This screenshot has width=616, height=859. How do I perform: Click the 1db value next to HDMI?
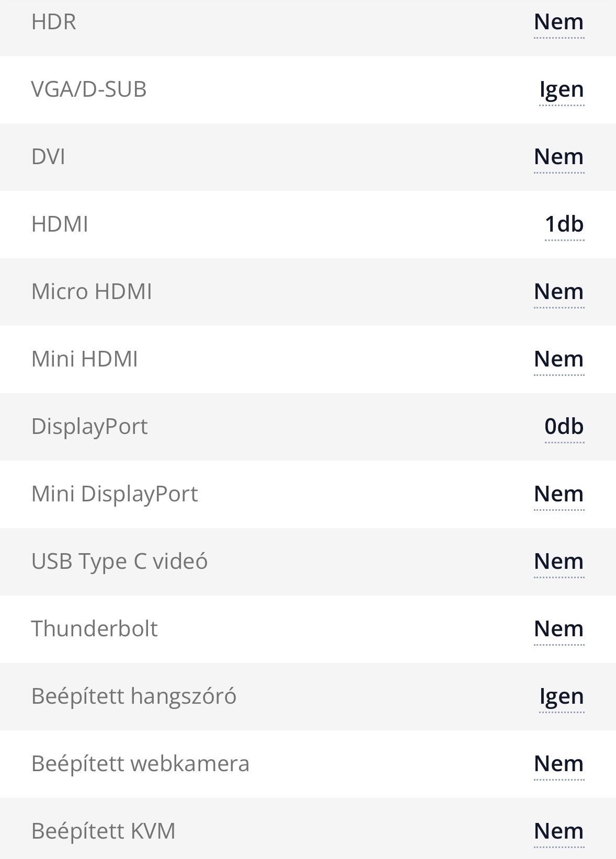pyautogui.click(x=564, y=225)
